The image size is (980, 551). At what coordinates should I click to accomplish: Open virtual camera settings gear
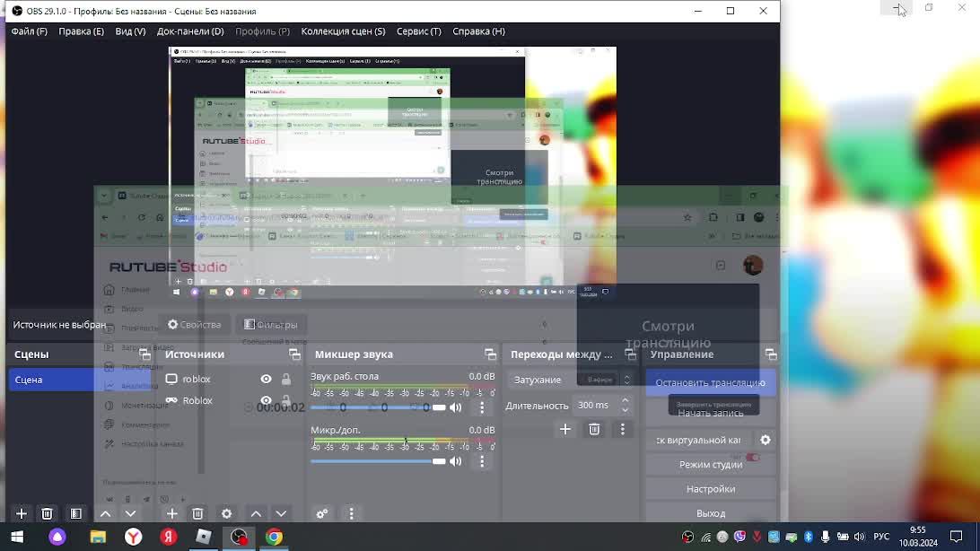tap(766, 440)
